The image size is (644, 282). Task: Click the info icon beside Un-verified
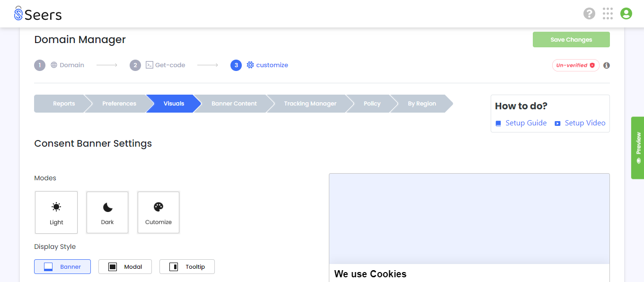point(607,65)
